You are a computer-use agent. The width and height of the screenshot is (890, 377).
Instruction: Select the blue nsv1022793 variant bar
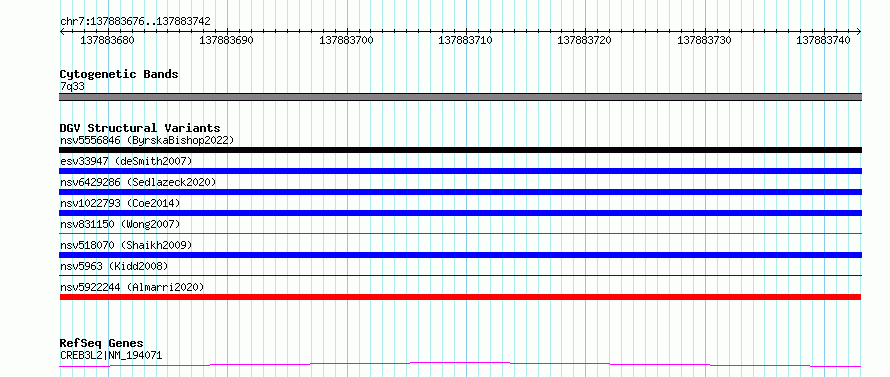[460, 213]
